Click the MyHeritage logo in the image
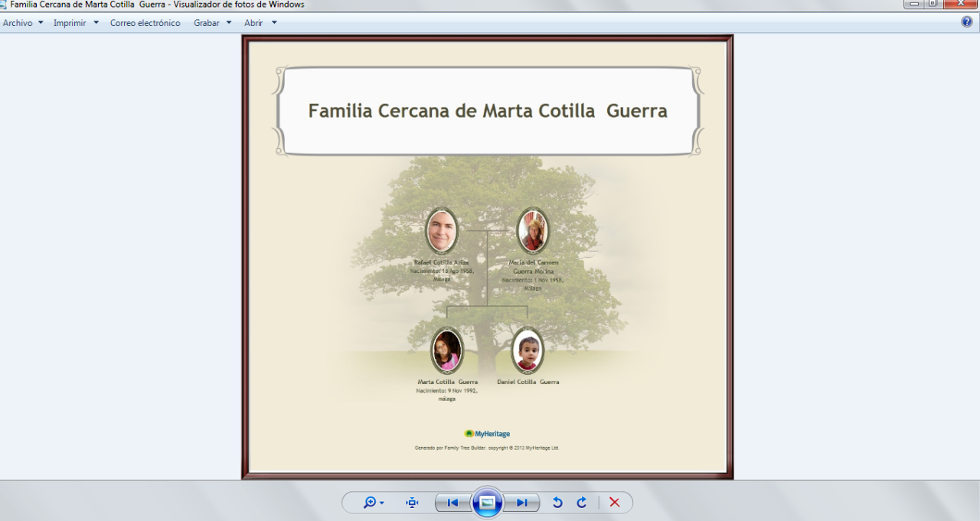Image resolution: width=980 pixels, height=521 pixels. coord(487,434)
